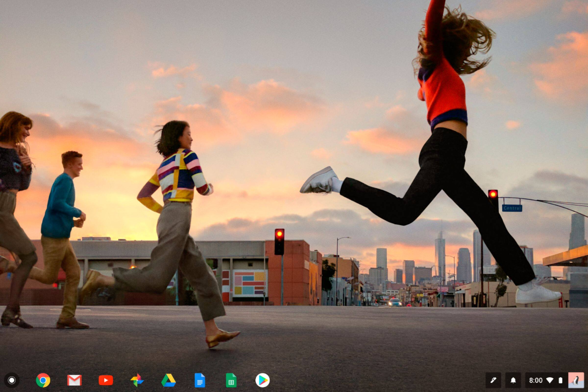Show notifications via the bell icon
The height and width of the screenshot is (392, 588).
tap(513, 380)
